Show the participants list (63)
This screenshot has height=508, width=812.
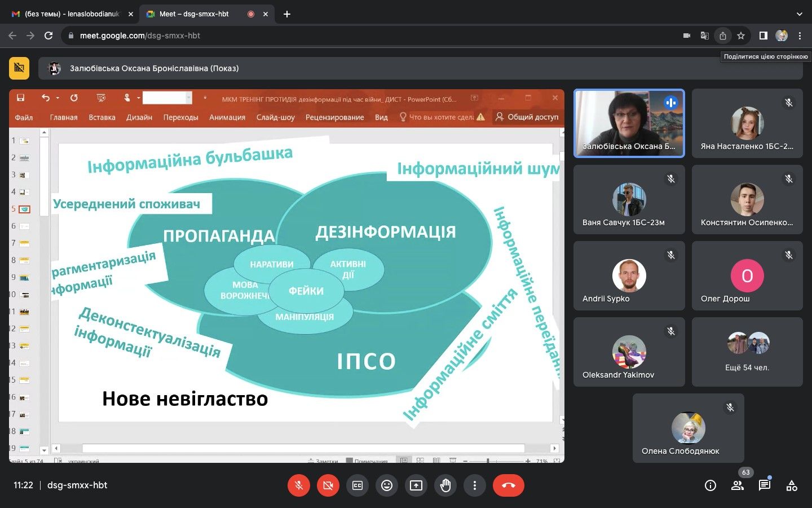coord(738,485)
